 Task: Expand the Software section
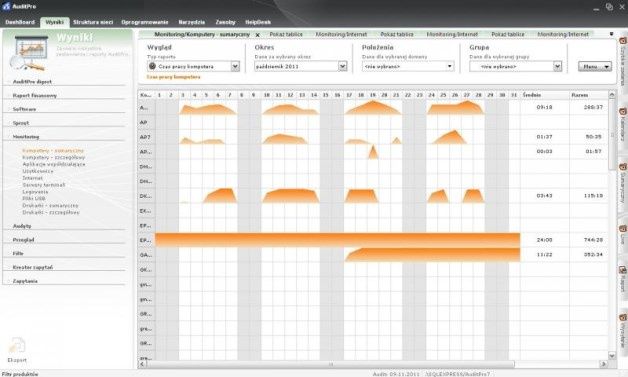[x=24, y=109]
